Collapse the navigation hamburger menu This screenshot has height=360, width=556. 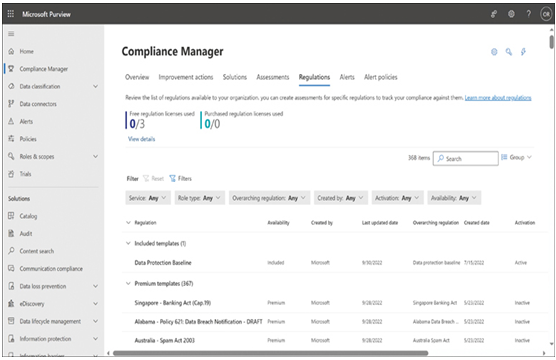tap(11, 34)
